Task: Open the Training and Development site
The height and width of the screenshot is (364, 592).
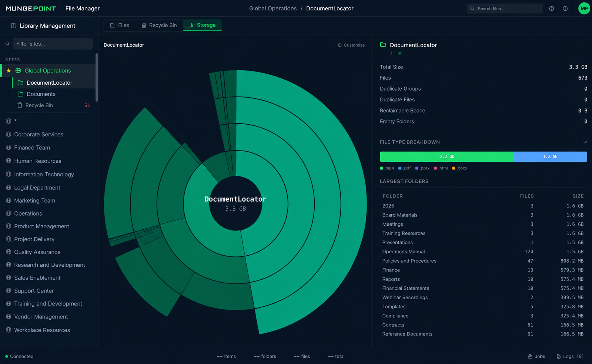Action: [48, 304]
